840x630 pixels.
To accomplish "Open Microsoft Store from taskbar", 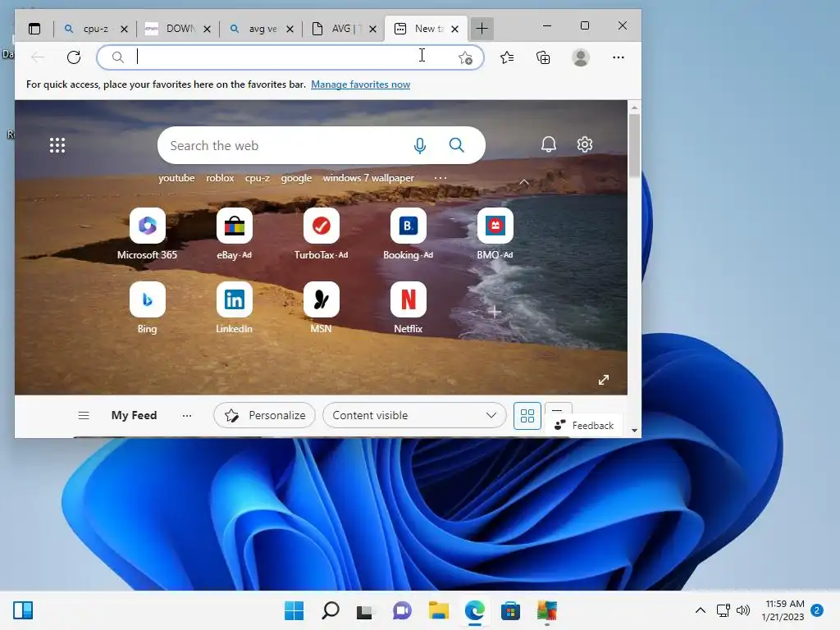I will pos(510,610).
